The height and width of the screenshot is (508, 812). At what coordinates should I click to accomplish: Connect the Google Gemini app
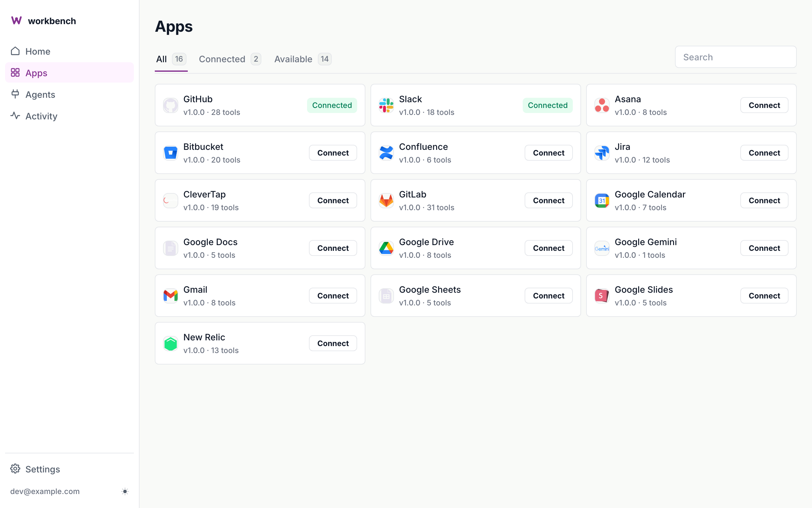coord(764,248)
